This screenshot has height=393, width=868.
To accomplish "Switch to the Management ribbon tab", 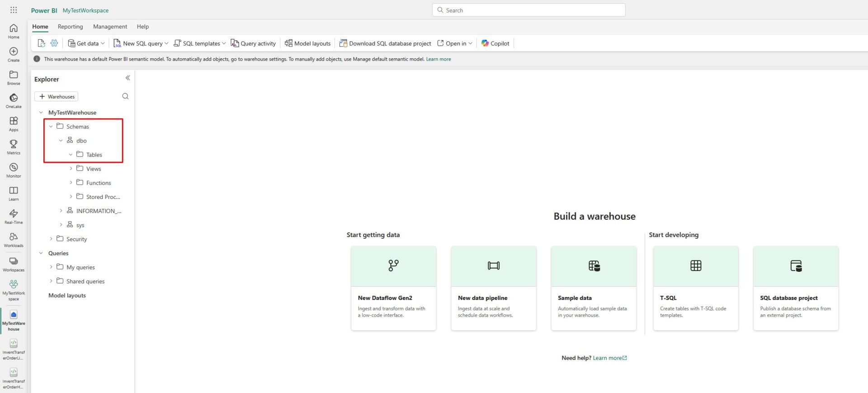I will click(x=110, y=27).
